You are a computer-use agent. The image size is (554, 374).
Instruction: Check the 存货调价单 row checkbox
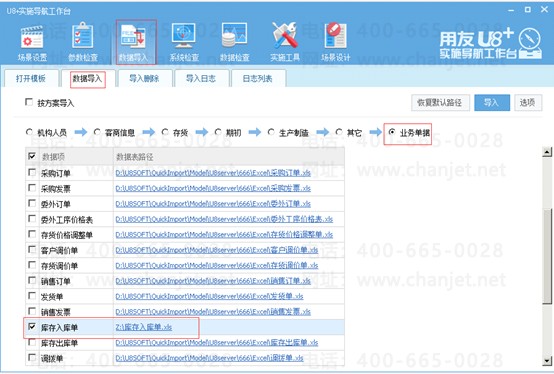coord(32,265)
